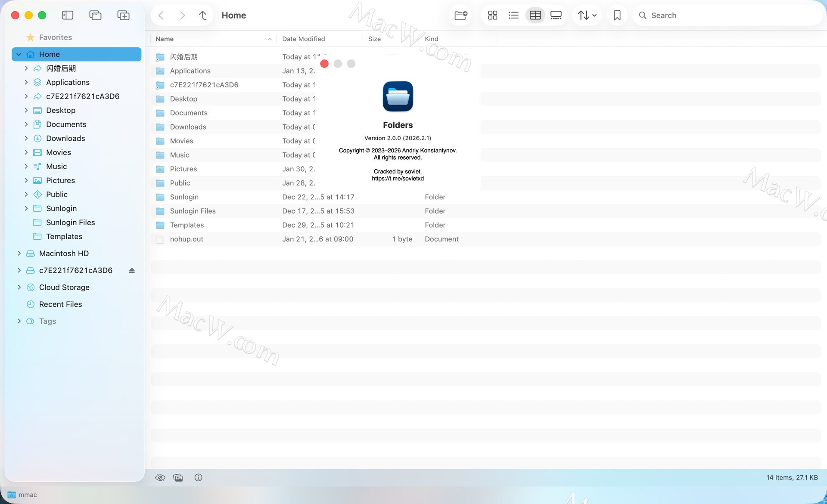The width and height of the screenshot is (827, 504).
Task: Expand the Macintosh HD tree item
Action: tap(19, 254)
